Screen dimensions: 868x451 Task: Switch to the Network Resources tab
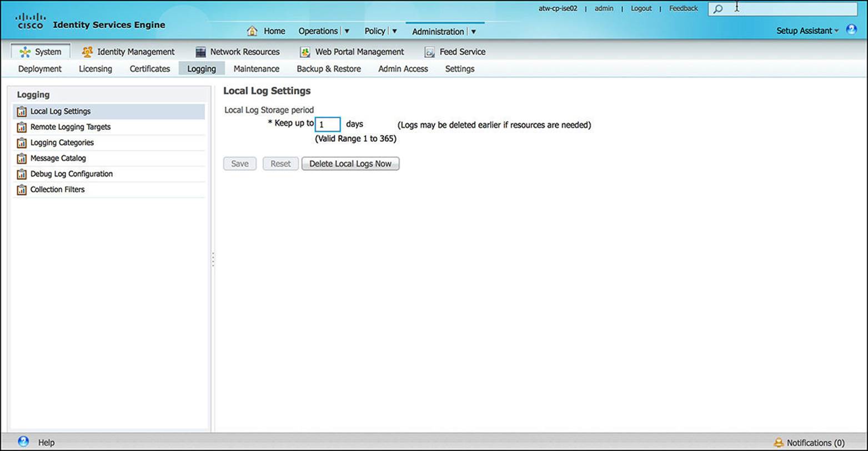238,52
